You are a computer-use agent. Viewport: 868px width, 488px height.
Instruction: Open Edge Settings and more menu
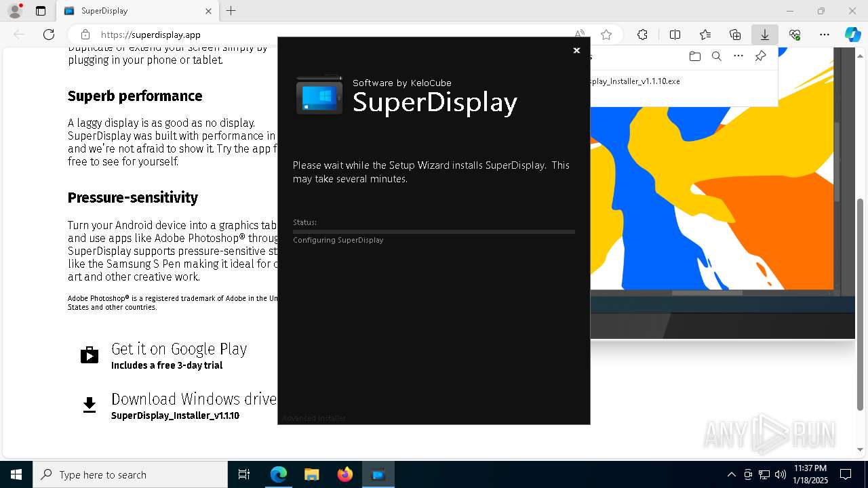[825, 35]
